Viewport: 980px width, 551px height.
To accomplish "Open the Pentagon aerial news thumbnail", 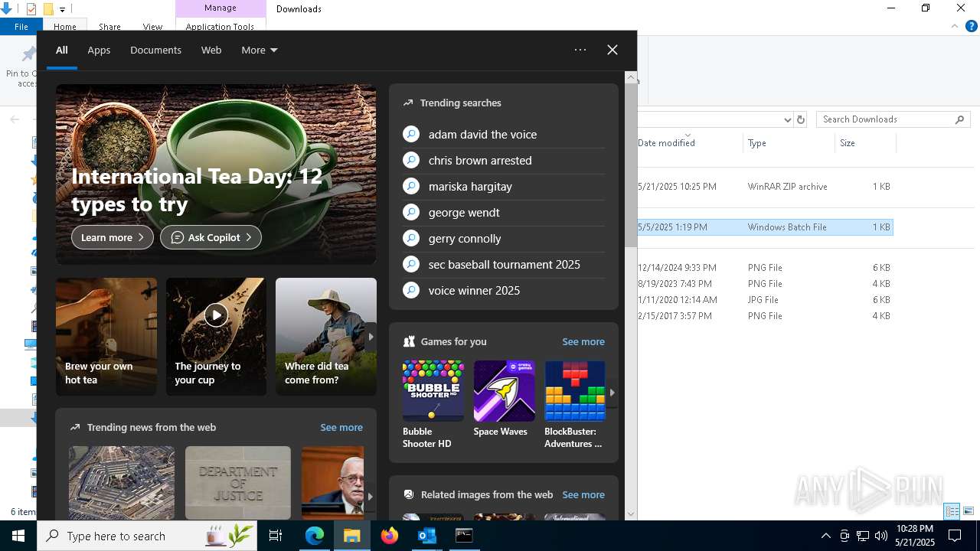I will click(122, 483).
